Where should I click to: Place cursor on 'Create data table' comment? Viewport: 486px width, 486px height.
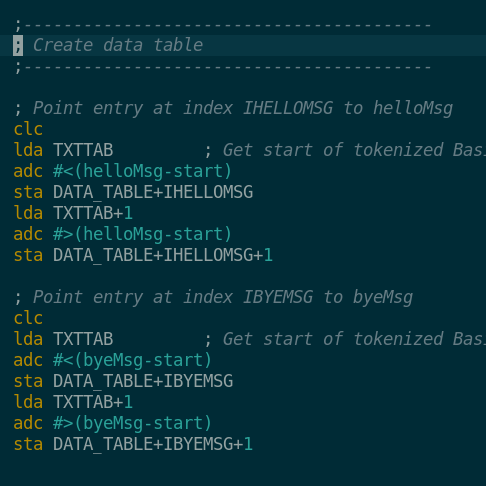coord(118,45)
